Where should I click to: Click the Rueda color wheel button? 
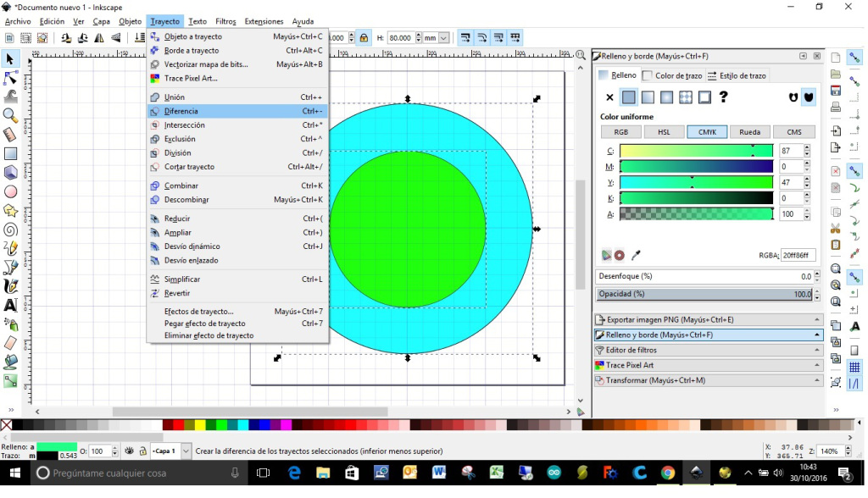(749, 132)
